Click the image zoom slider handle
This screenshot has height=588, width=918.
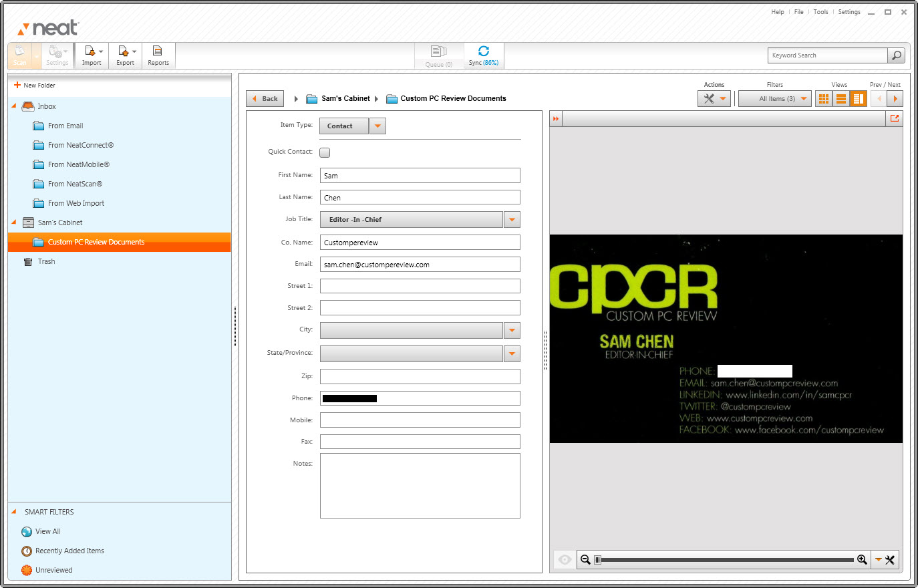point(597,560)
